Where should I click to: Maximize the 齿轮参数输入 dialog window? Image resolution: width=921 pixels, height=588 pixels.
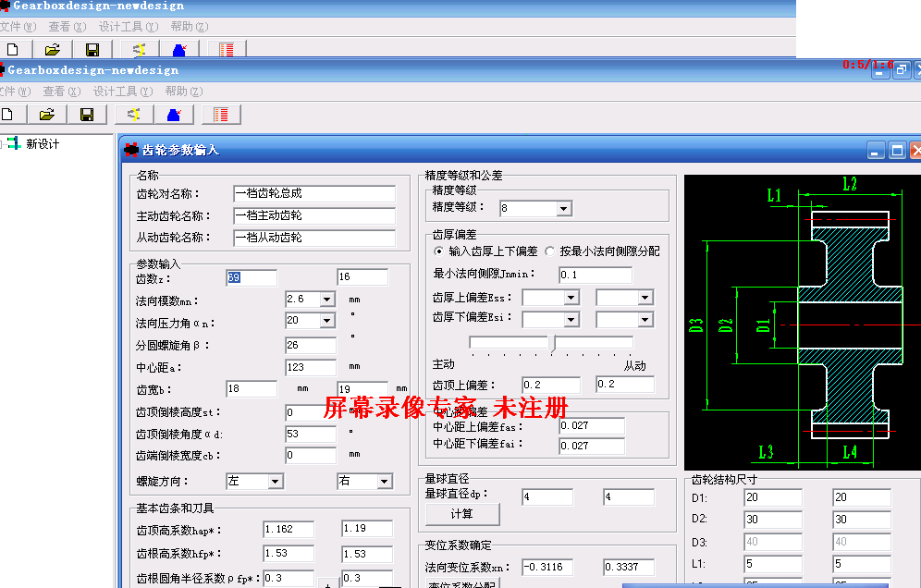(897, 151)
